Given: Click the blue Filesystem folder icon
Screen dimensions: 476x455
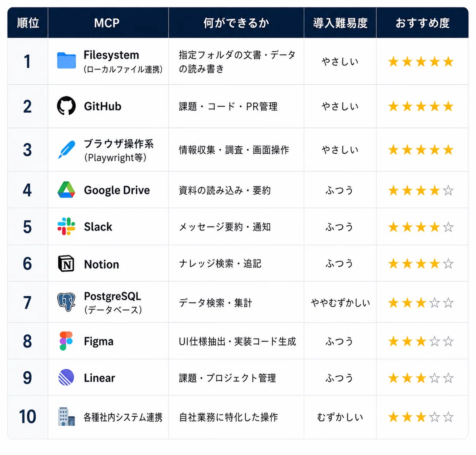Looking at the screenshot, I should [x=66, y=61].
